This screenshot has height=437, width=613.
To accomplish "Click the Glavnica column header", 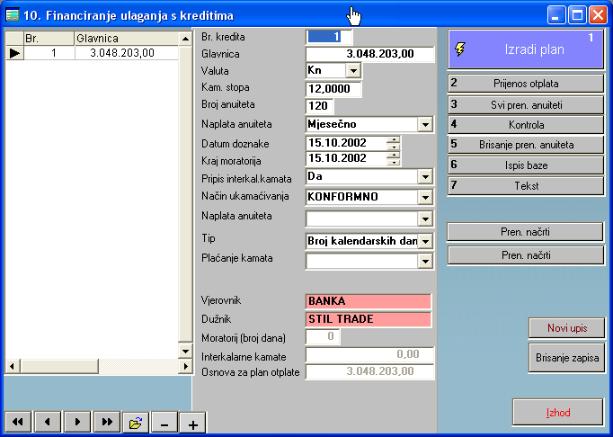I will (x=126, y=38).
